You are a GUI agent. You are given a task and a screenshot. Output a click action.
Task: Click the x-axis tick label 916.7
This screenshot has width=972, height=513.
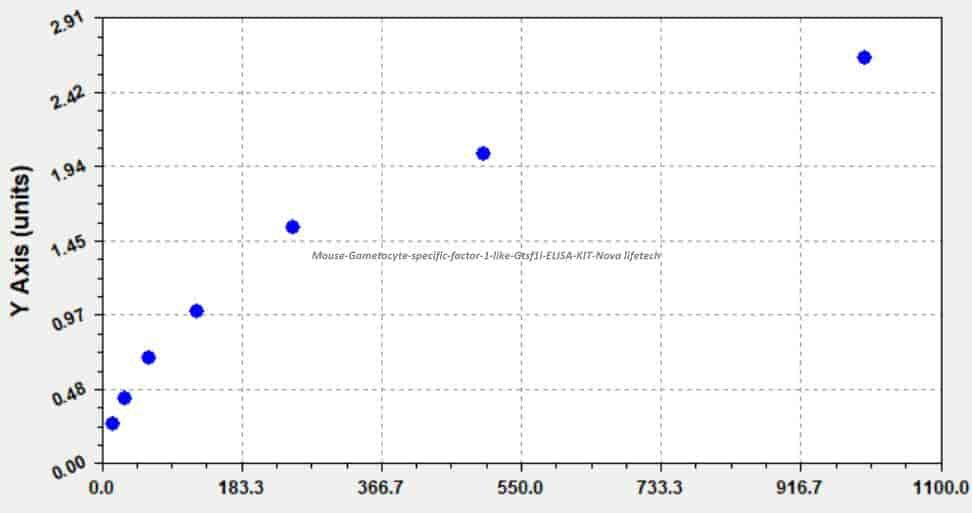coord(800,488)
